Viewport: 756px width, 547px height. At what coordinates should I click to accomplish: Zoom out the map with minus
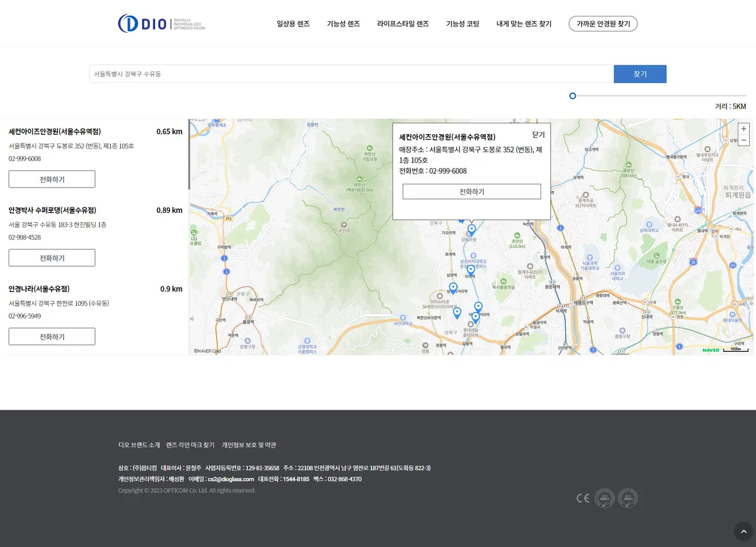[744, 140]
